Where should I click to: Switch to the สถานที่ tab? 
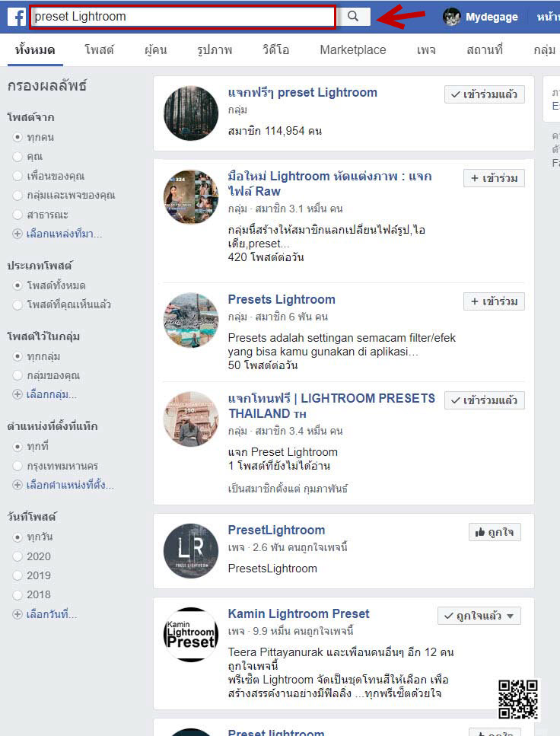485,49
